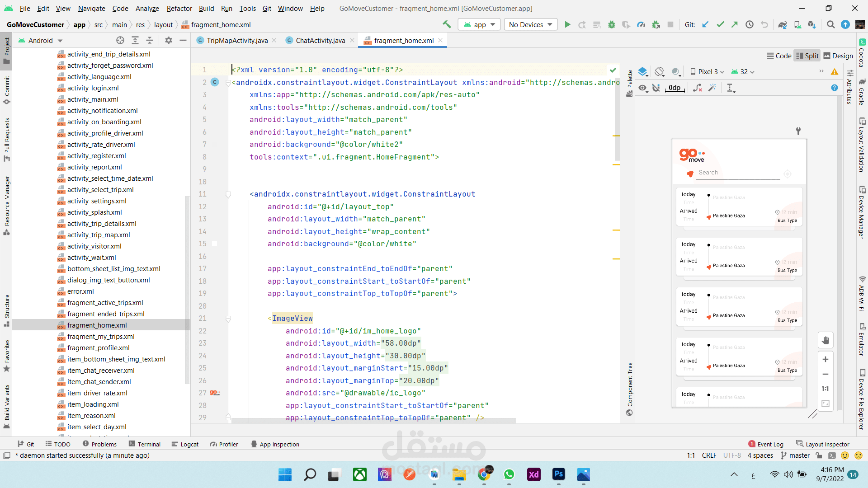Screen dimensions: 868x488
Task: Toggle autoconnect to parent magnet icon
Action: pyautogui.click(x=656, y=88)
